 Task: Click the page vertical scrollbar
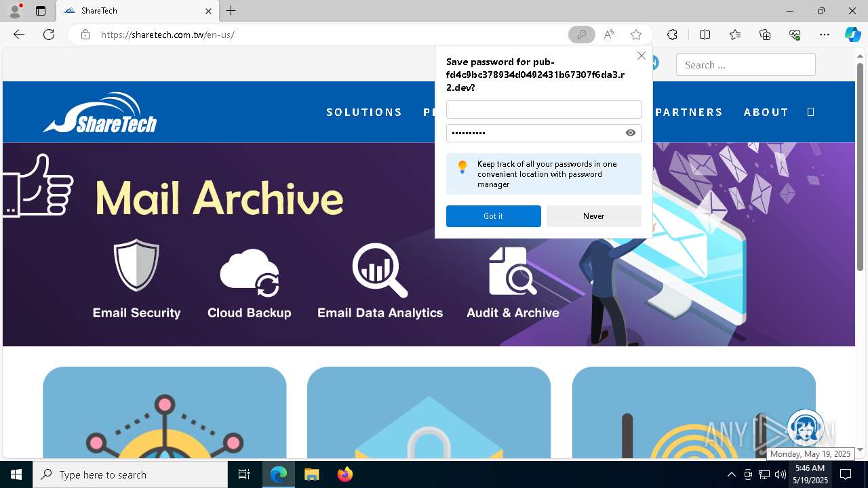click(x=861, y=166)
